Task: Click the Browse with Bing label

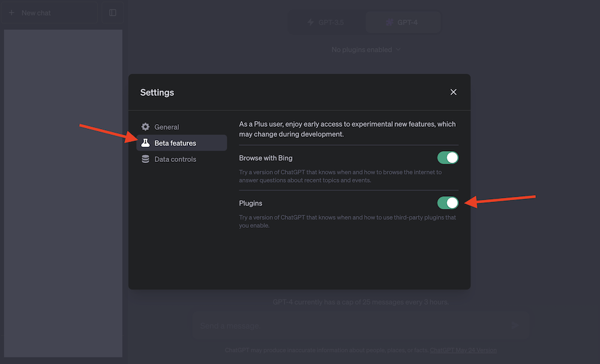Action: tap(266, 158)
